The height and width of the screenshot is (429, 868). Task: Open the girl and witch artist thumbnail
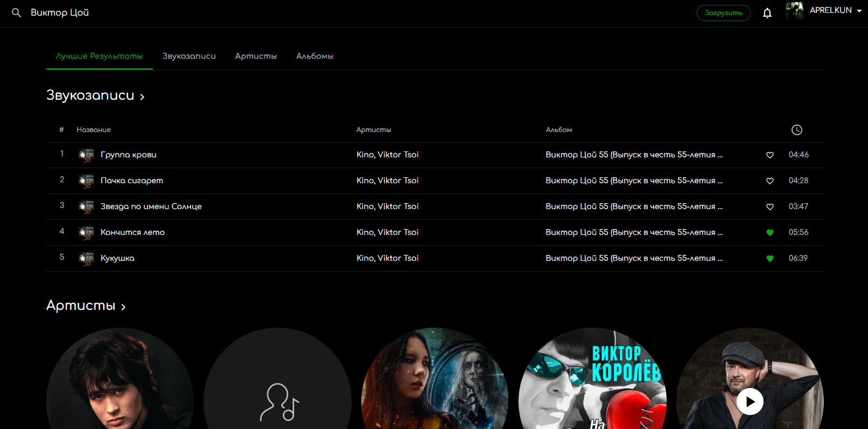(x=435, y=378)
